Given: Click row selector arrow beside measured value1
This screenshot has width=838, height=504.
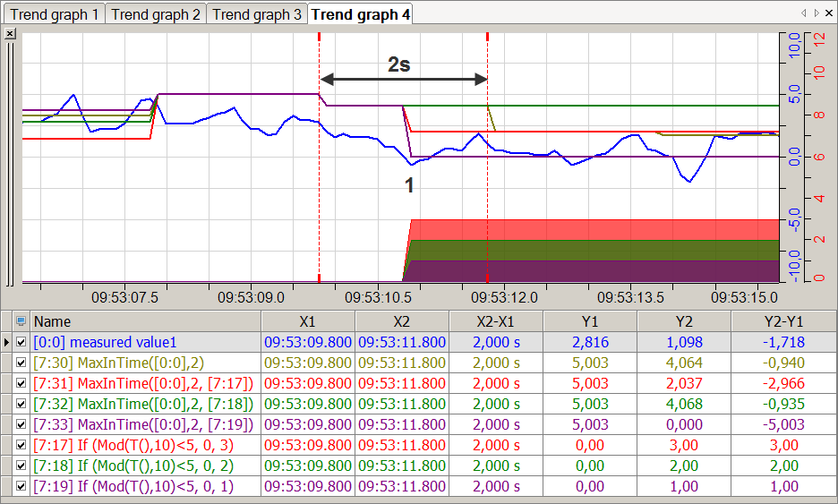Looking at the screenshot, I should [x=7, y=342].
